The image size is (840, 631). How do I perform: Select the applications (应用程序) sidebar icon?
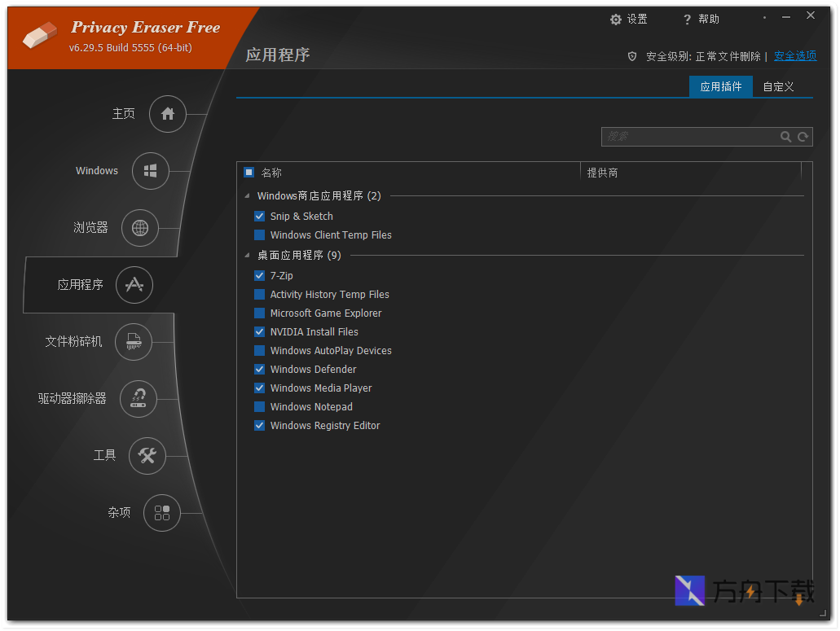(x=134, y=285)
